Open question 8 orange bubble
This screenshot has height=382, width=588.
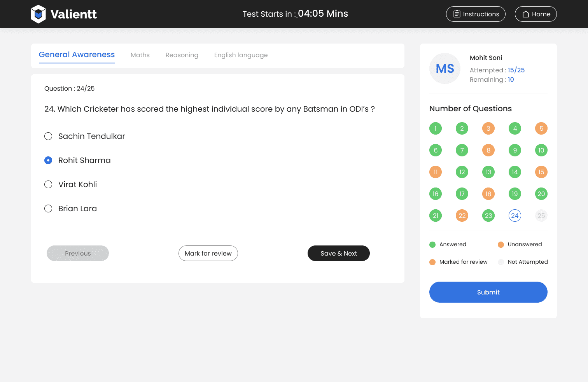tap(488, 150)
